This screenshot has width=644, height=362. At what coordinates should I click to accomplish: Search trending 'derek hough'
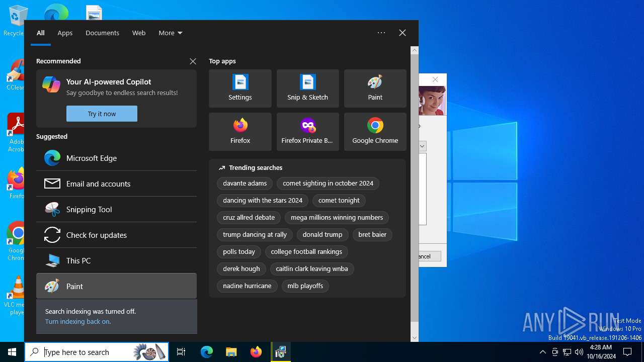(242, 269)
